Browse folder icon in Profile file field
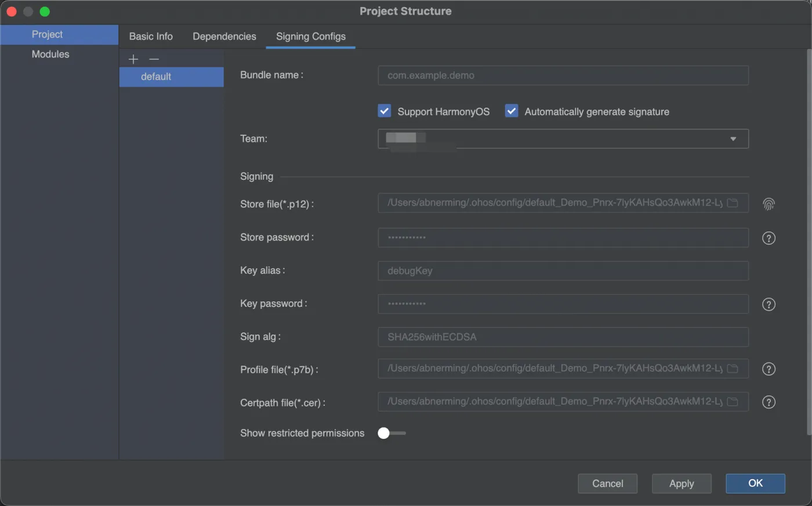This screenshot has height=506, width=812. click(733, 369)
